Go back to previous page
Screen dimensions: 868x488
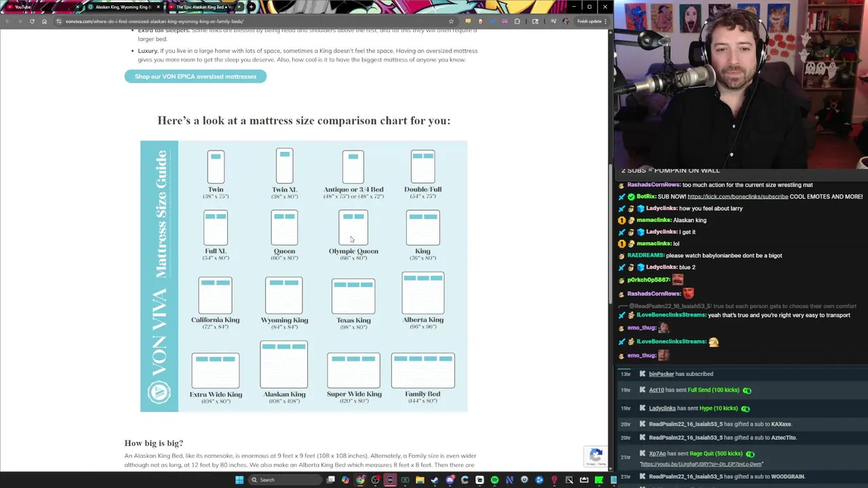(8, 21)
